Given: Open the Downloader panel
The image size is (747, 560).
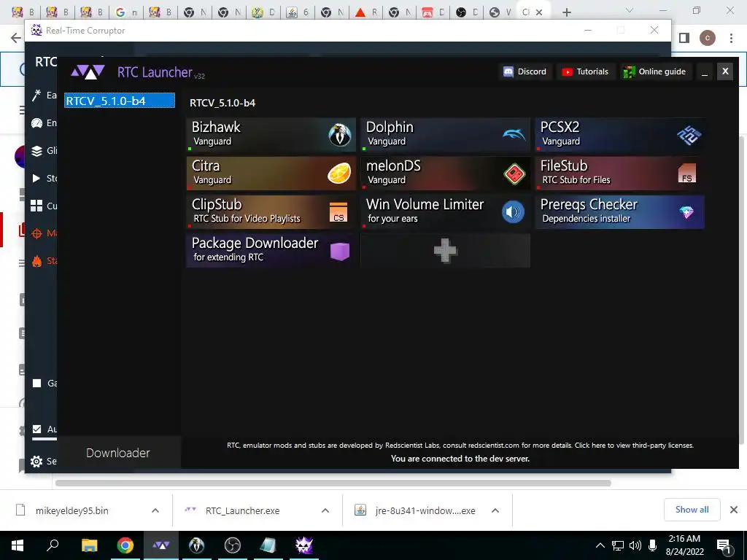Looking at the screenshot, I should point(118,453).
